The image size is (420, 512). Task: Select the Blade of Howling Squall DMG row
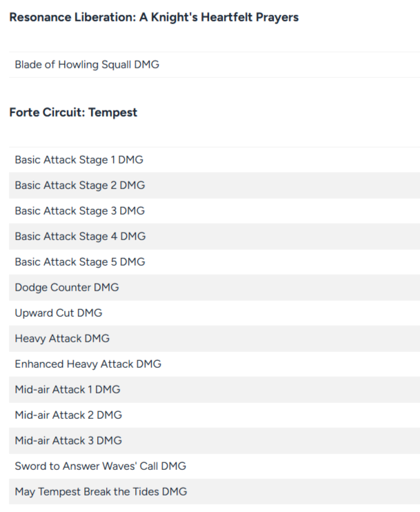pyautogui.click(x=87, y=65)
